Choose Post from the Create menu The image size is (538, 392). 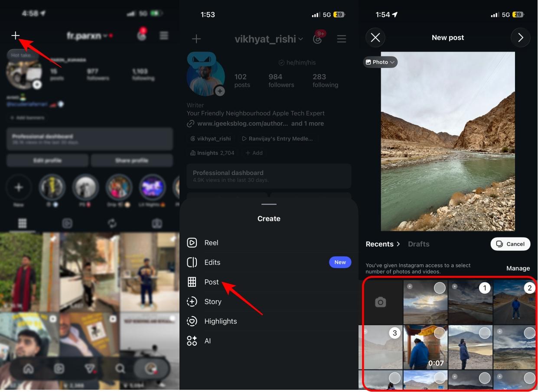269,282
